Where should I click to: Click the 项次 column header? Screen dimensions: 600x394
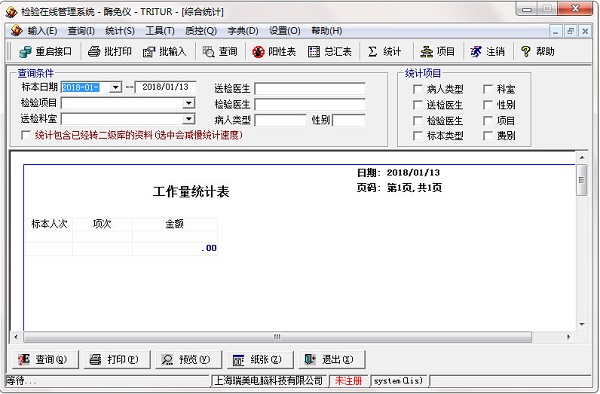tap(102, 224)
